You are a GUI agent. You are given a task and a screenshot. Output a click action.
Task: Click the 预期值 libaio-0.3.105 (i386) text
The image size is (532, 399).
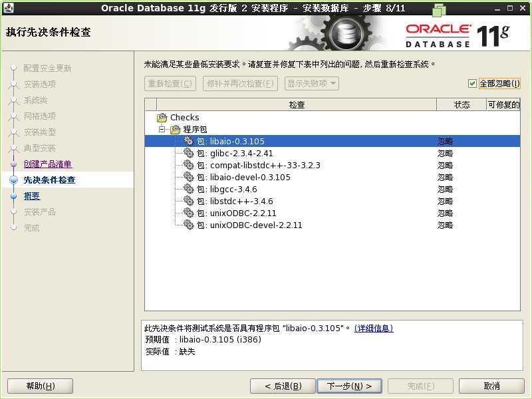(x=203, y=339)
